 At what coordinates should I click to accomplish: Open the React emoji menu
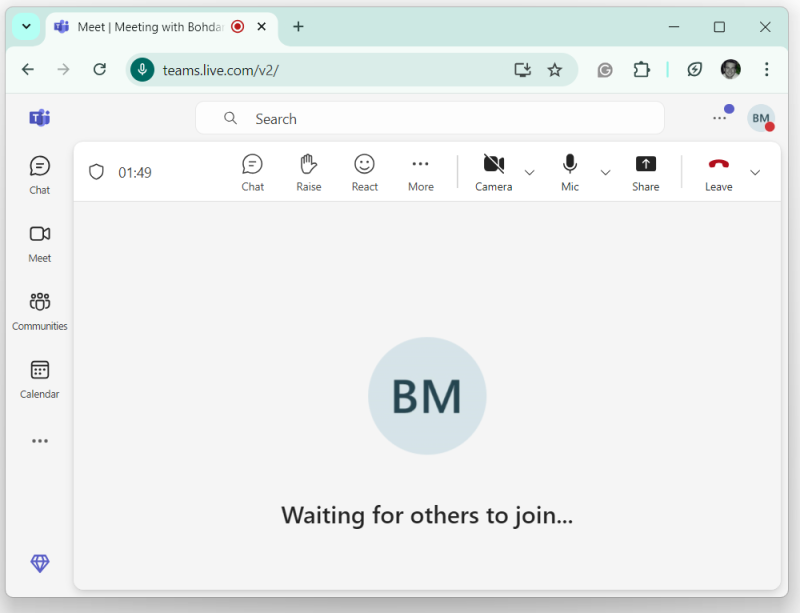coord(364,170)
